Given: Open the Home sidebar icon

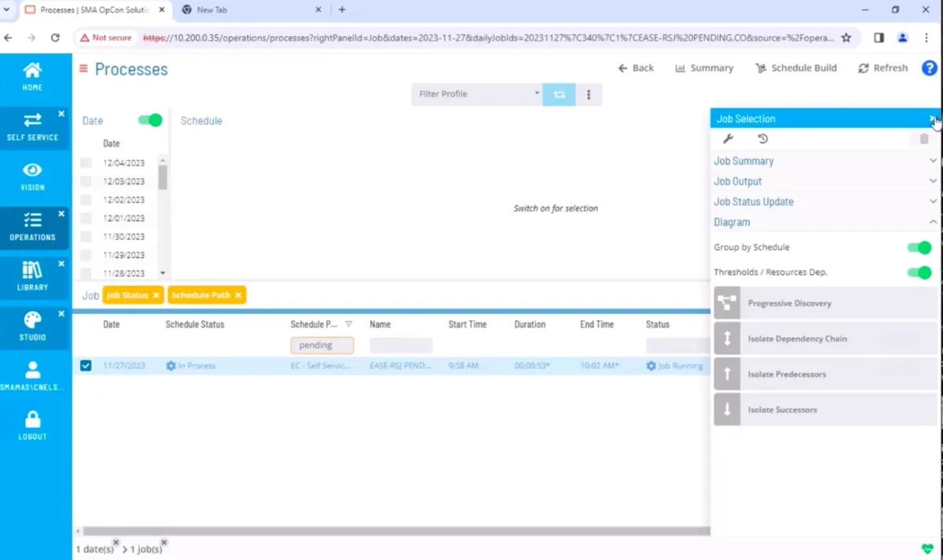Looking at the screenshot, I should [x=32, y=75].
